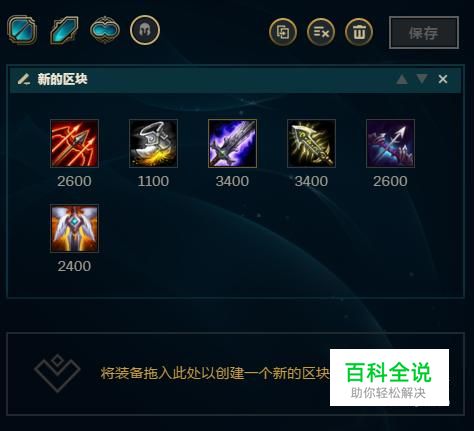474x431 pixels.
Task: Click the duplicate item set icon
Action: 283,32
